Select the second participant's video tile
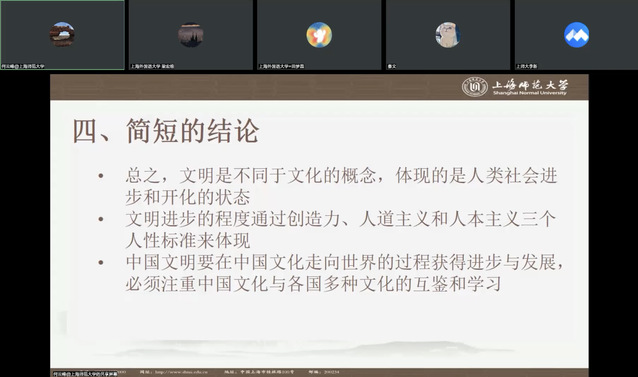638x377 pixels. 191,35
